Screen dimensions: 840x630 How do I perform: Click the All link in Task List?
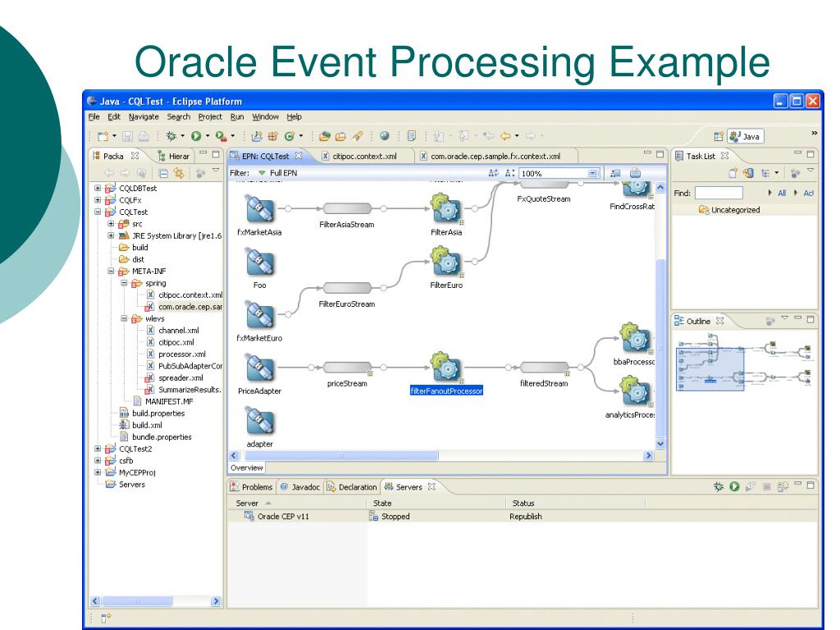coord(782,194)
